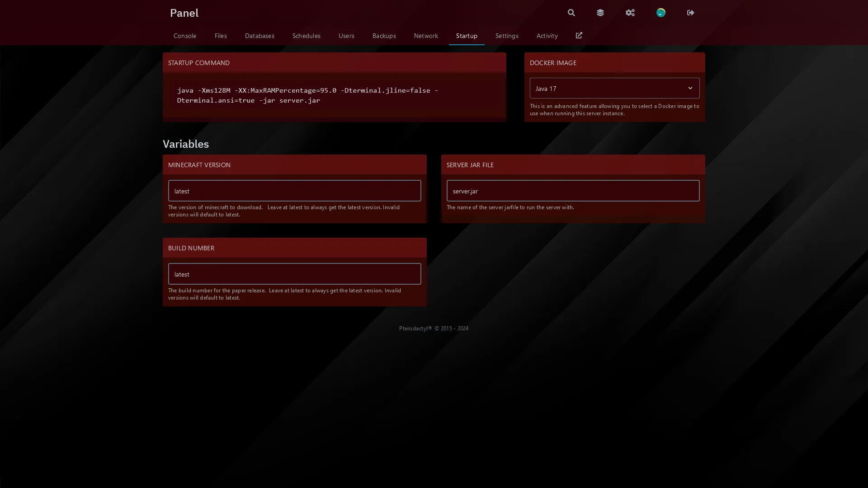
Task: Click external link icon in tab bar
Action: [x=579, y=35]
